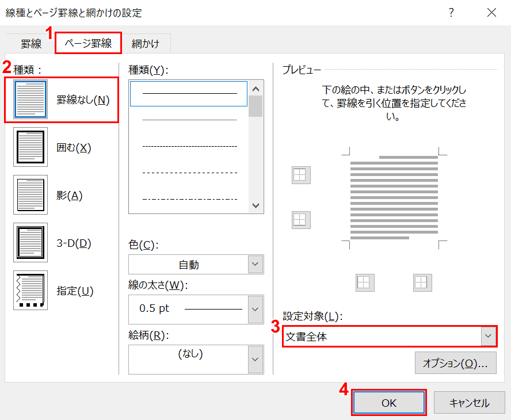This screenshot has width=511, height=420.
Task: Choose the 指定 (custom) border setting icon
Action: [x=30, y=290]
